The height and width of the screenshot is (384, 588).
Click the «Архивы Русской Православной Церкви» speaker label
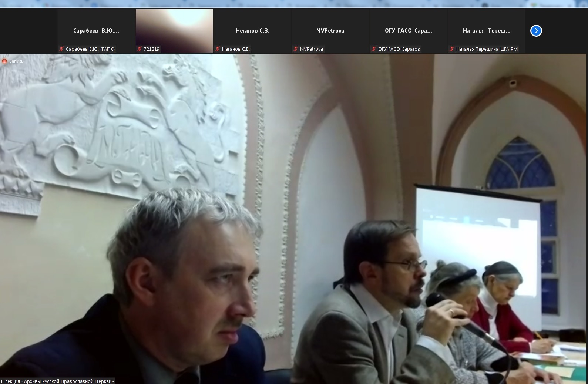60,381
